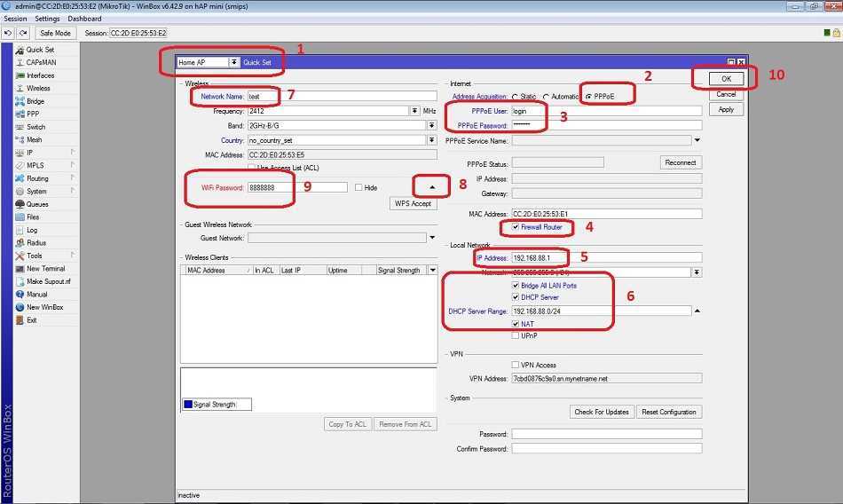Screen dimensions: 843x504
Task: Open the Wireless sidebar item
Action: [38, 88]
